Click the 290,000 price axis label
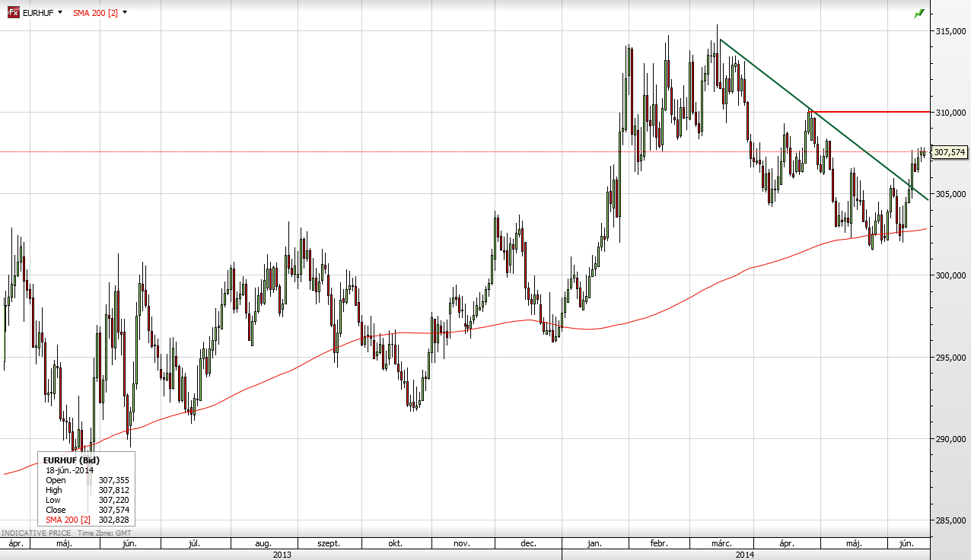The width and height of the screenshot is (971, 560). pos(951,439)
